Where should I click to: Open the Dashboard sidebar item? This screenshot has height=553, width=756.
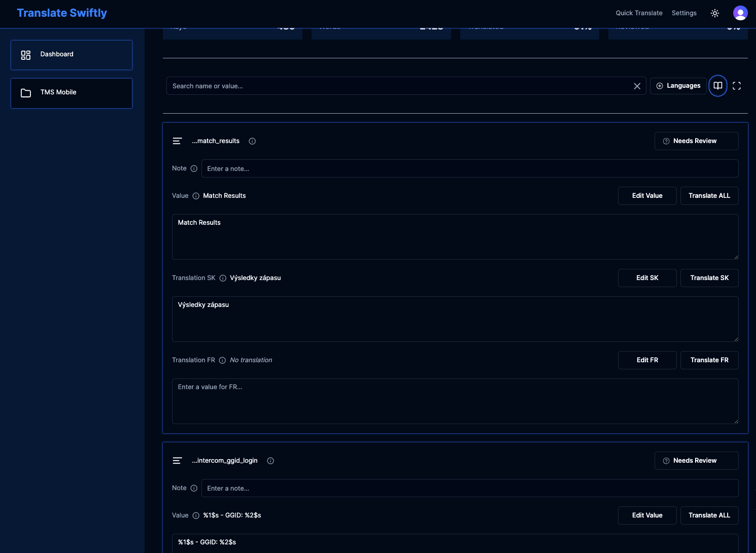click(x=72, y=55)
